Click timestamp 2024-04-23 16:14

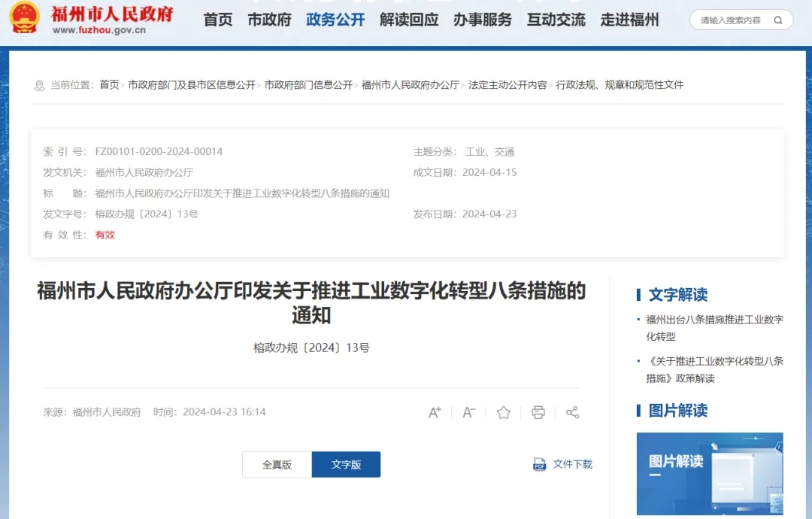point(224,412)
